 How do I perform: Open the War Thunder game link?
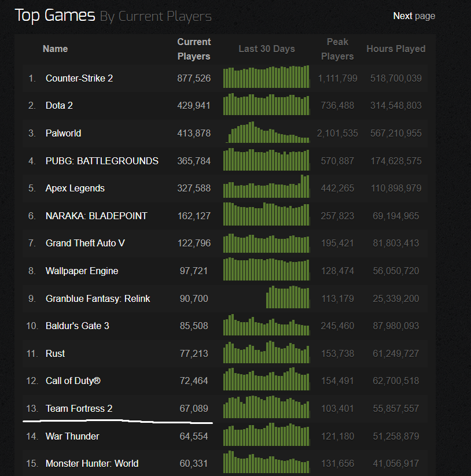pos(72,436)
